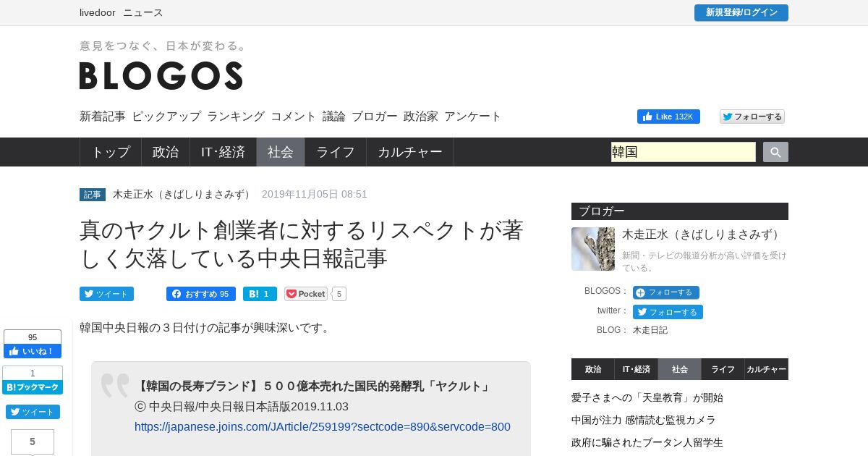Click the Pocket save button

(306, 294)
